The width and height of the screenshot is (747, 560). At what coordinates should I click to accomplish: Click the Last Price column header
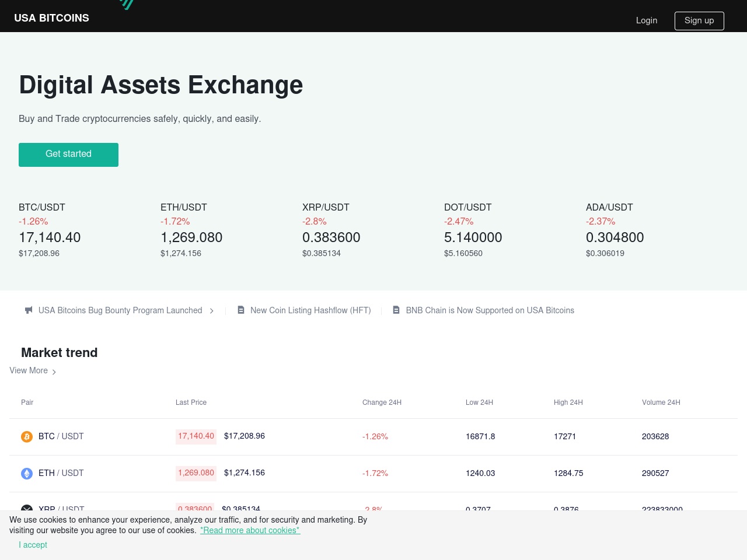(x=191, y=402)
